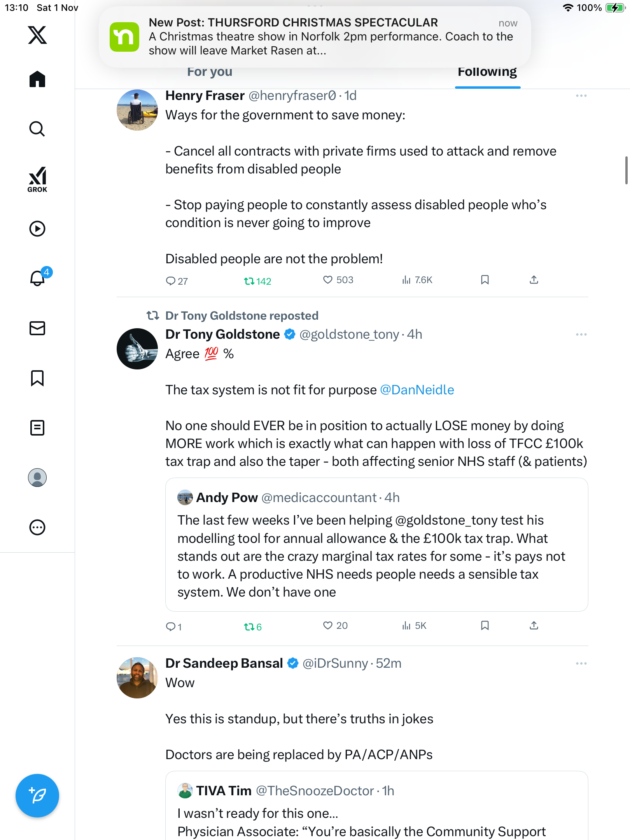This screenshot has height=840, width=630.
Task: Open the Lists icon in sidebar
Action: point(37,428)
